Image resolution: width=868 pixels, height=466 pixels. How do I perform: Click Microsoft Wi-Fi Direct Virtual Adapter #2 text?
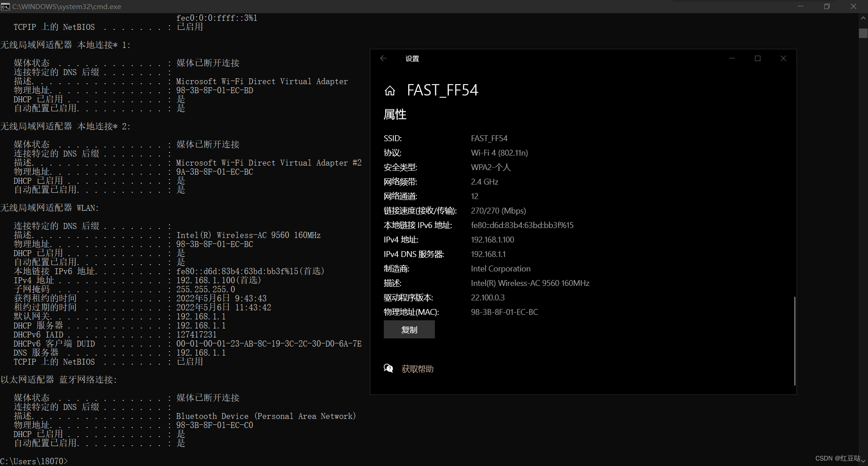(269, 163)
